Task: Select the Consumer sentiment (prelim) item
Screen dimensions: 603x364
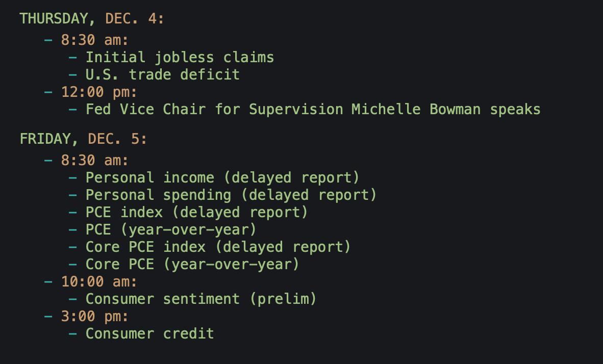Action: coord(201,299)
